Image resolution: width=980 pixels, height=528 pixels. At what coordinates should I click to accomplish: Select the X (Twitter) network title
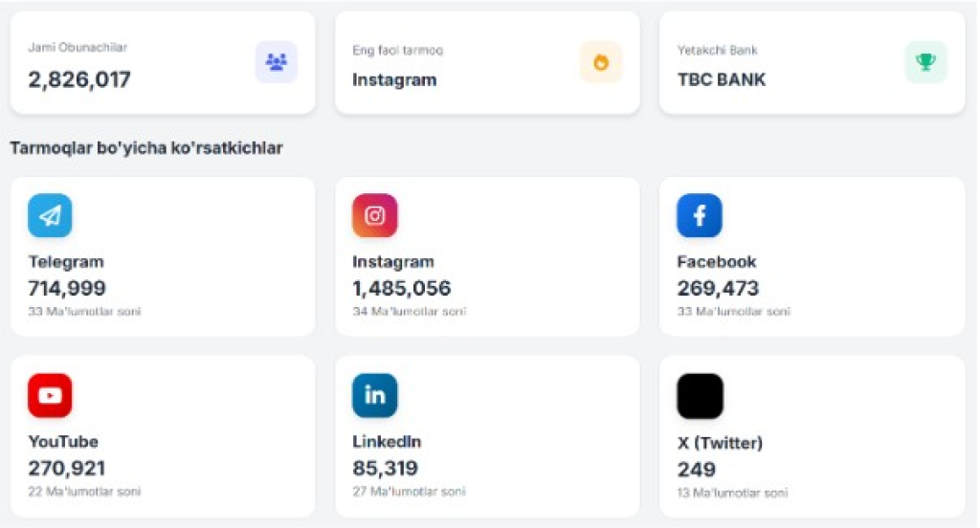(x=720, y=443)
